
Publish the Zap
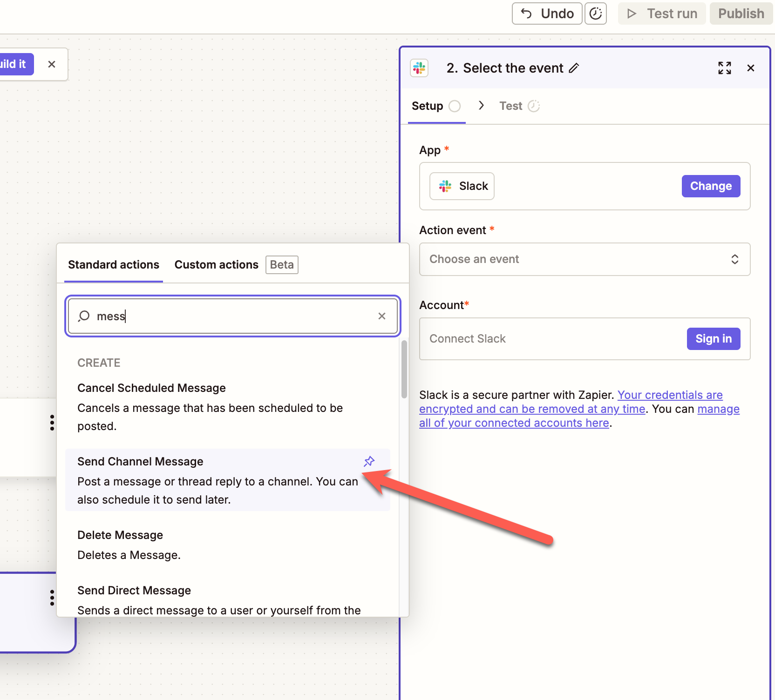click(741, 13)
